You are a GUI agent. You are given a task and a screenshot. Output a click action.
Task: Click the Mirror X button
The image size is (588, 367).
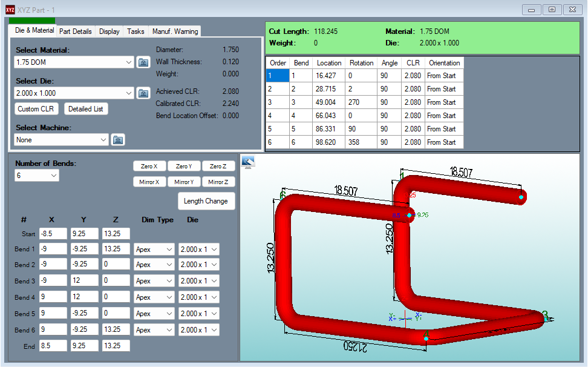point(149,182)
